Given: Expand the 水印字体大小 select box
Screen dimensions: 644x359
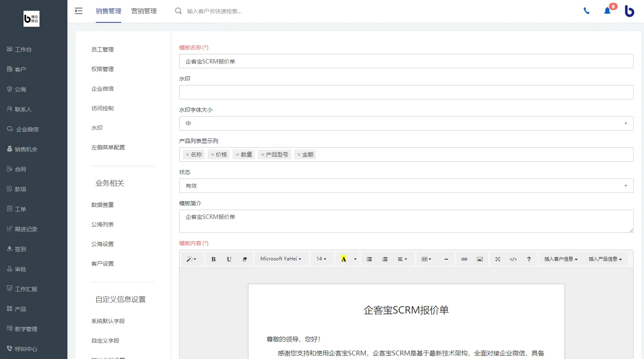Looking at the screenshot, I should tap(406, 123).
